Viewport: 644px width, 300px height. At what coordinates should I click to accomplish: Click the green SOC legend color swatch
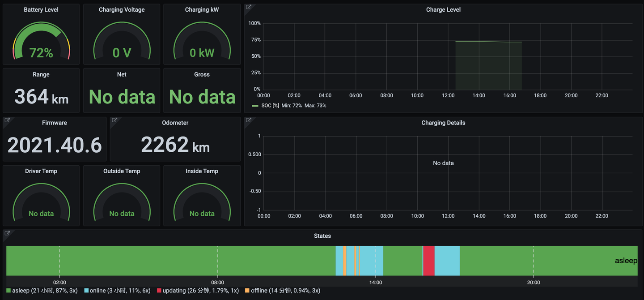[x=255, y=106]
